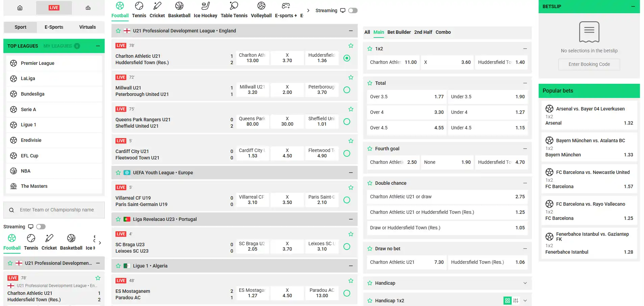Screen dimensions: 644x306
Task: Pick Over 3.5 odds at 1.77
Action: point(407,97)
